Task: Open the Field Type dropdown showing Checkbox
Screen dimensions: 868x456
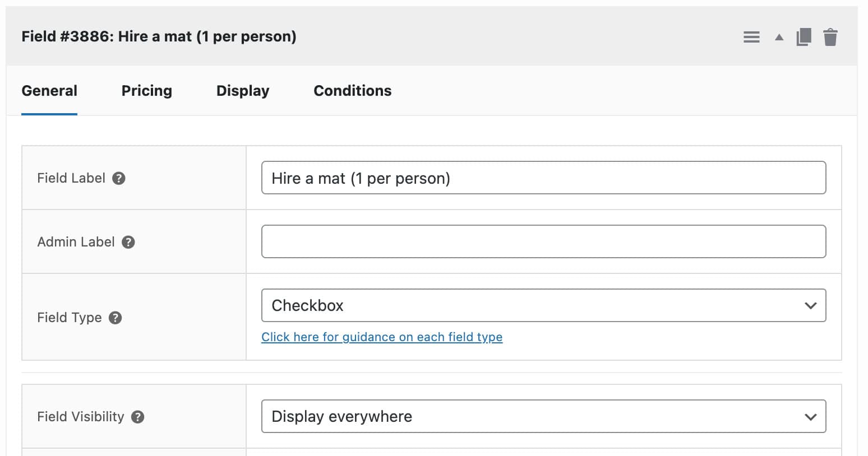Action: 543,305
